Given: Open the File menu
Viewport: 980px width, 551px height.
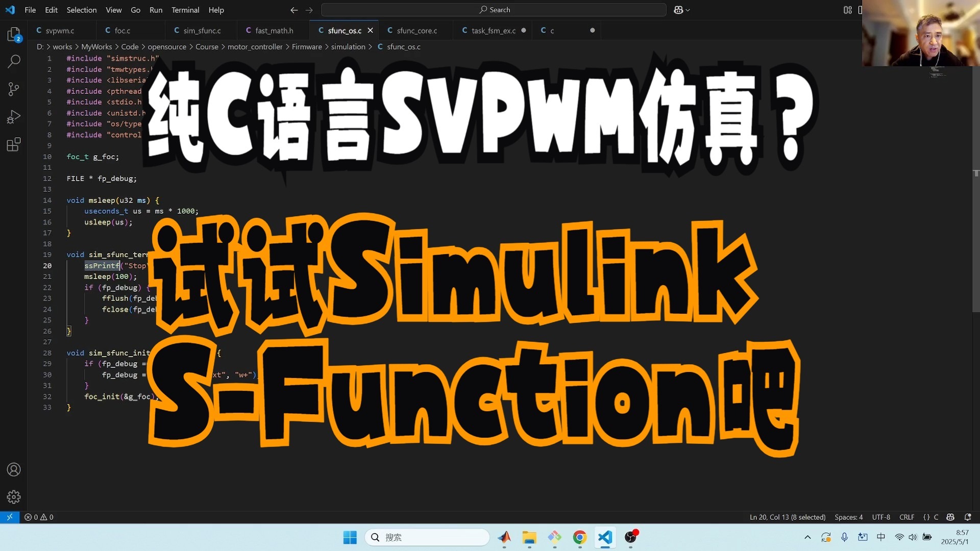Looking at the screenshot, I should 30,10.
